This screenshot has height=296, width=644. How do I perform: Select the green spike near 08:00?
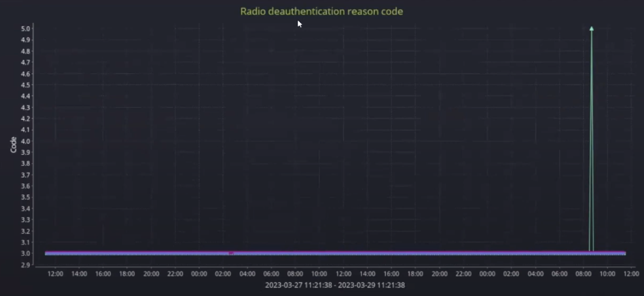click(591, 140)
